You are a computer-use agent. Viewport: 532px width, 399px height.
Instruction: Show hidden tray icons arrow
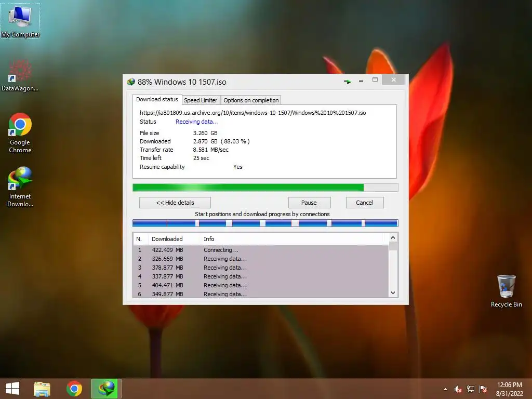click(x=445, y=389)
